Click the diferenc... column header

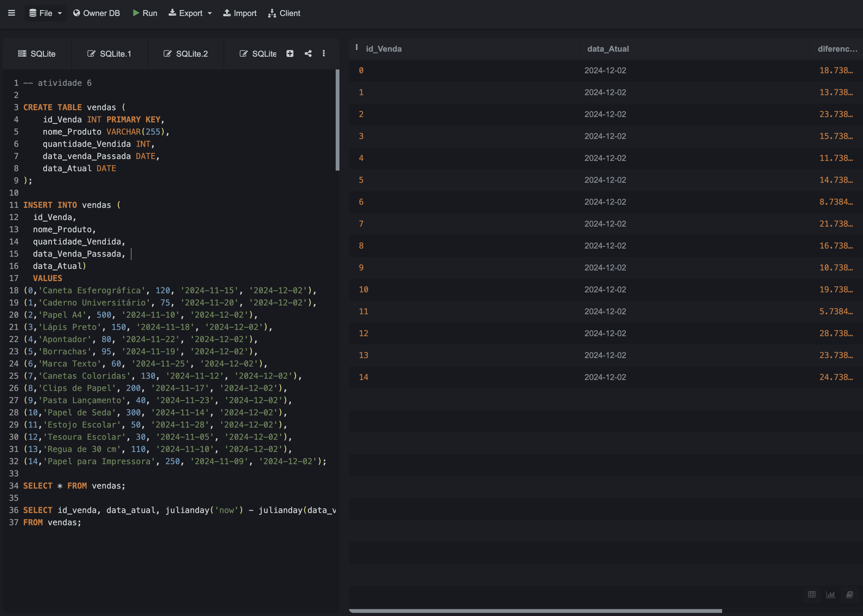(837, 49)
